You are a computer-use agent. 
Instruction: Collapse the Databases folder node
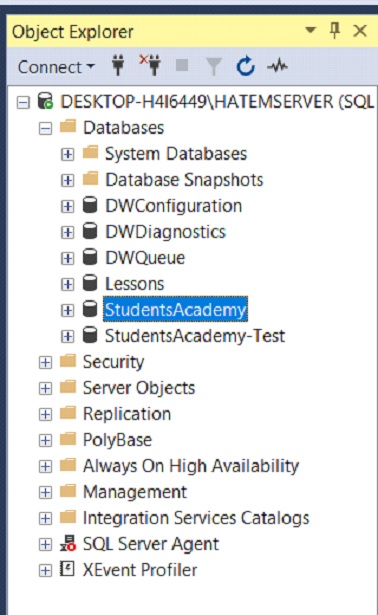(x=45, y=128)
